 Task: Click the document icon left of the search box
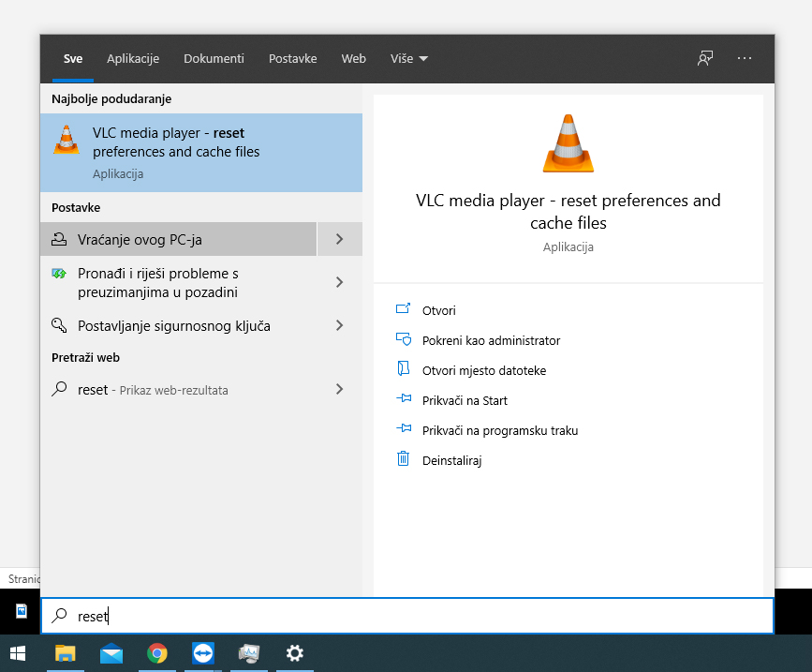22,611
